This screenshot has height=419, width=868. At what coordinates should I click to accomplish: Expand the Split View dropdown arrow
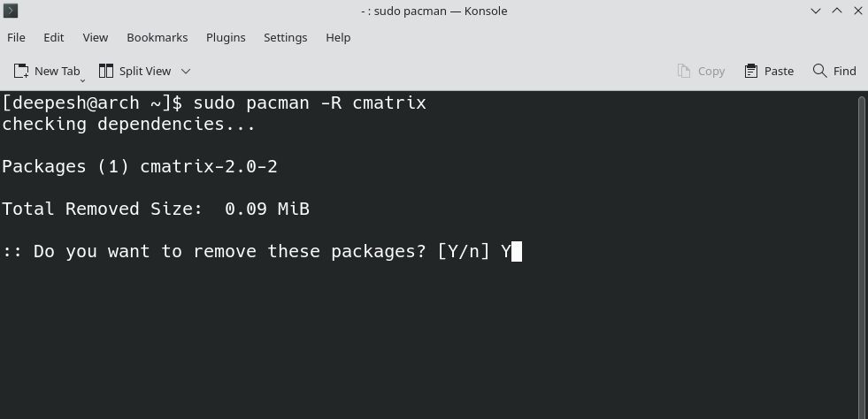click(186, 71)
